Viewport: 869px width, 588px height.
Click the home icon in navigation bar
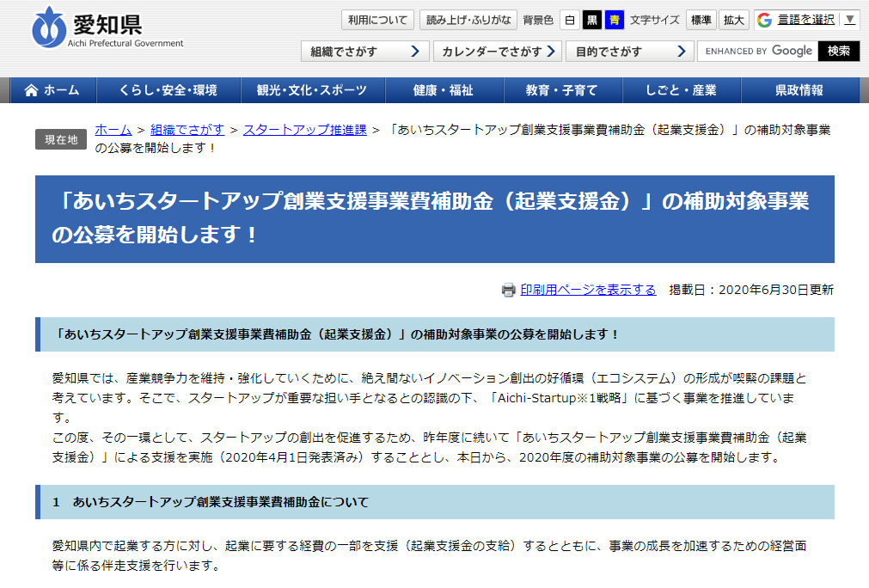(x=32, y=90)
